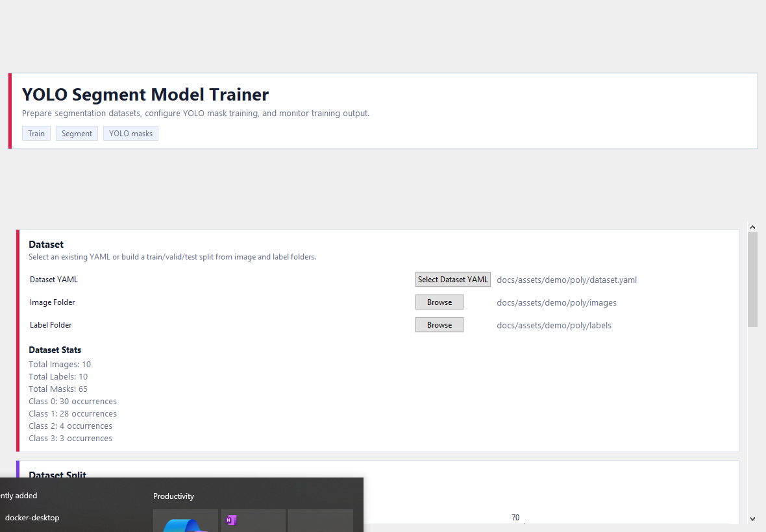Image resolution: width=766 pixels, height=532 pixels.
Task: Click the Class 3: 3 occurrences line
Action: tap(70, 439)
